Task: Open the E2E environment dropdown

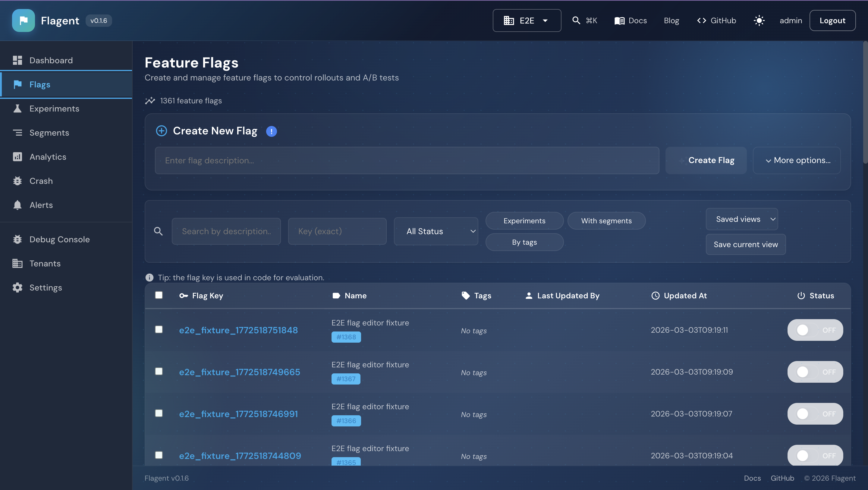Action: tap(526, 20)
